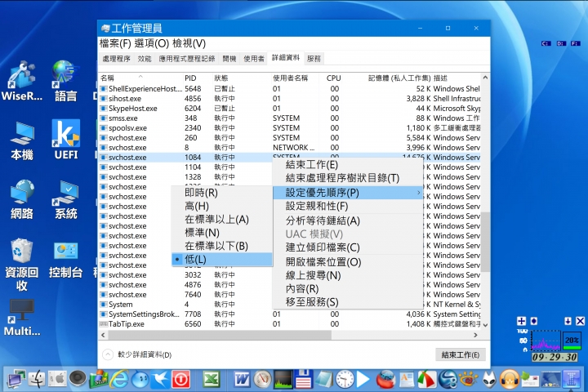Set priority to 標準(N)
The width and height of the screenshot is (588, 392).
(222, 233)
